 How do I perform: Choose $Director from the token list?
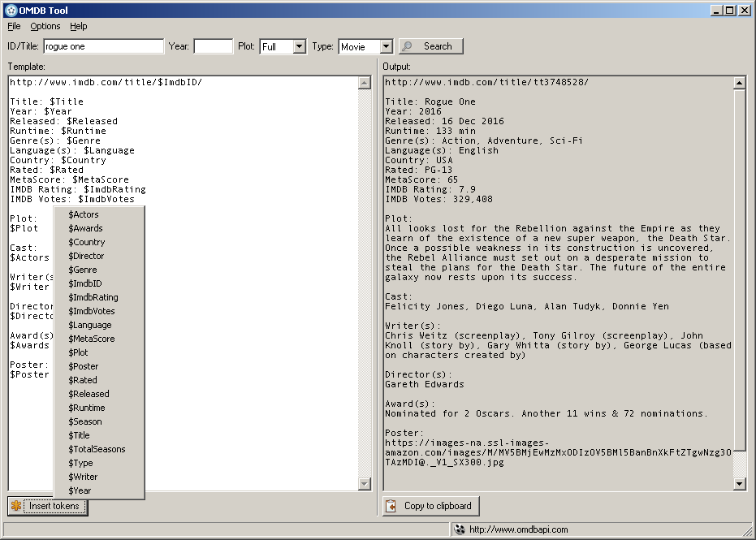(99, 256)
